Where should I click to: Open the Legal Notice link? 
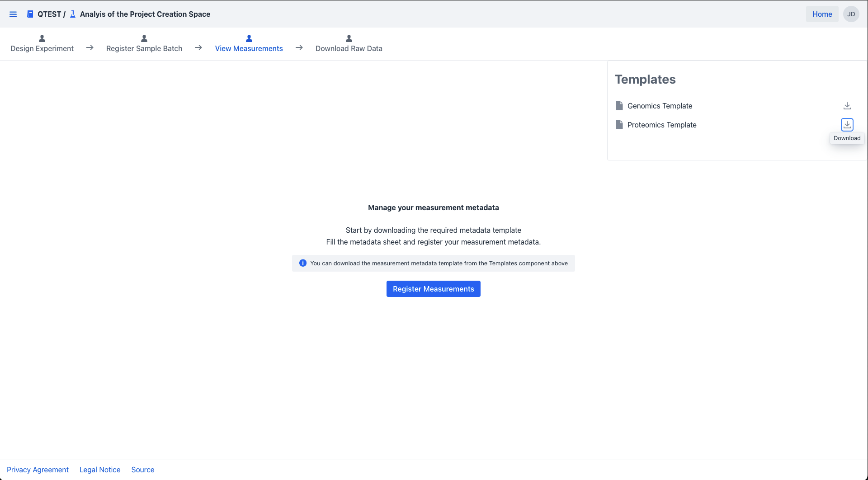[x=100, y=470]
